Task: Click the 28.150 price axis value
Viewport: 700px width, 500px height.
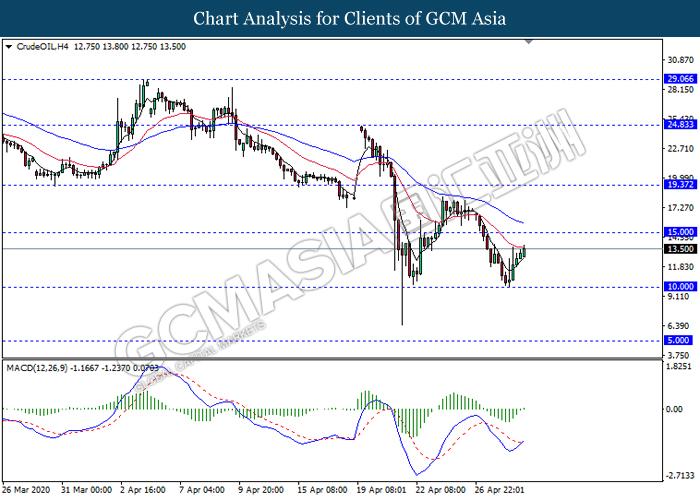Action: point(680,90)
